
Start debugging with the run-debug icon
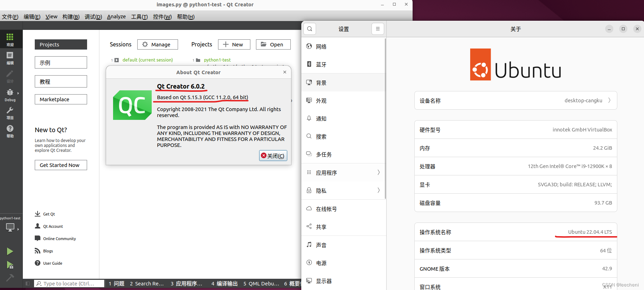(x=10, y=265)
